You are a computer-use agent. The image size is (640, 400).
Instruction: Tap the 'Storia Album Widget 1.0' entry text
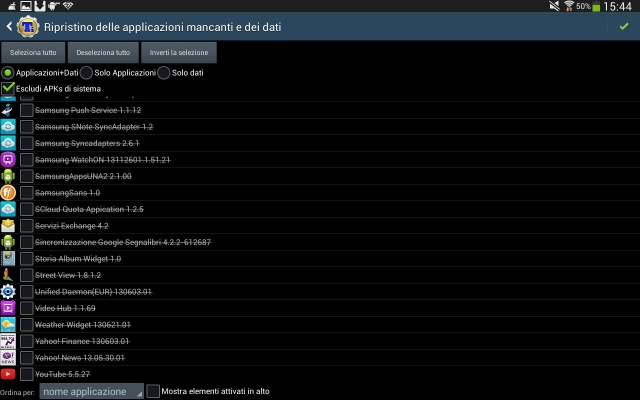[x=78, y=259]
